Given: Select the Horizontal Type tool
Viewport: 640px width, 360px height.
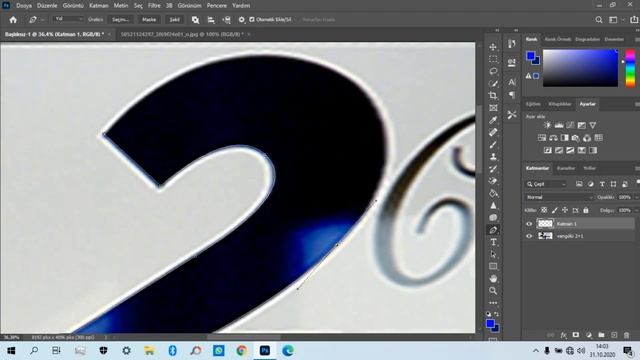Looking at the screenshot, I should 493,242.
